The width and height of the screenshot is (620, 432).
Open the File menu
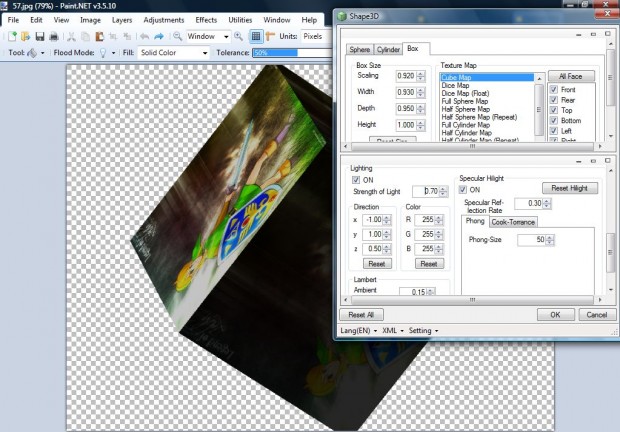(13, 20)
